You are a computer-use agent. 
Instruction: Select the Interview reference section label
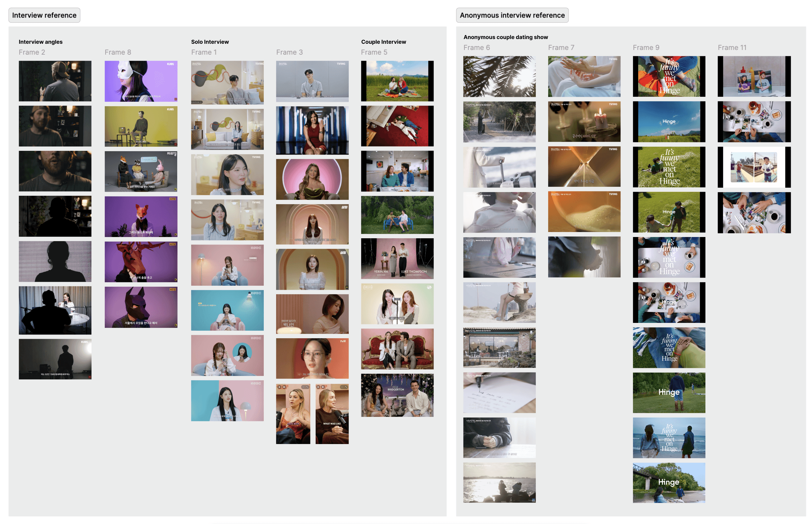click(x=44, y=15)
